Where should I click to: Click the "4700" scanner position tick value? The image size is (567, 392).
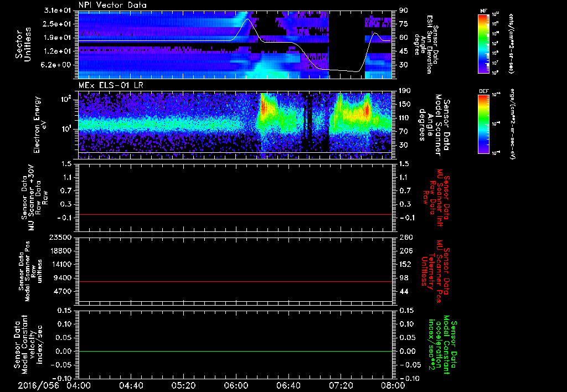[x=63, y=291]
